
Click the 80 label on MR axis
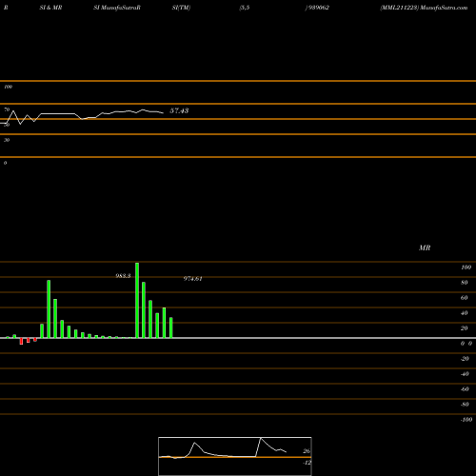[465, 283]
